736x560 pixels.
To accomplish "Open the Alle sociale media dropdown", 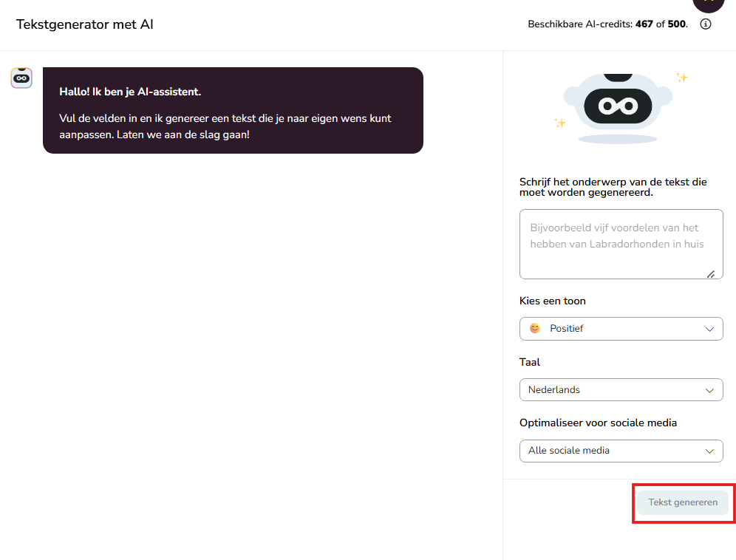I will pyautogui.click(x=621, y=451).
